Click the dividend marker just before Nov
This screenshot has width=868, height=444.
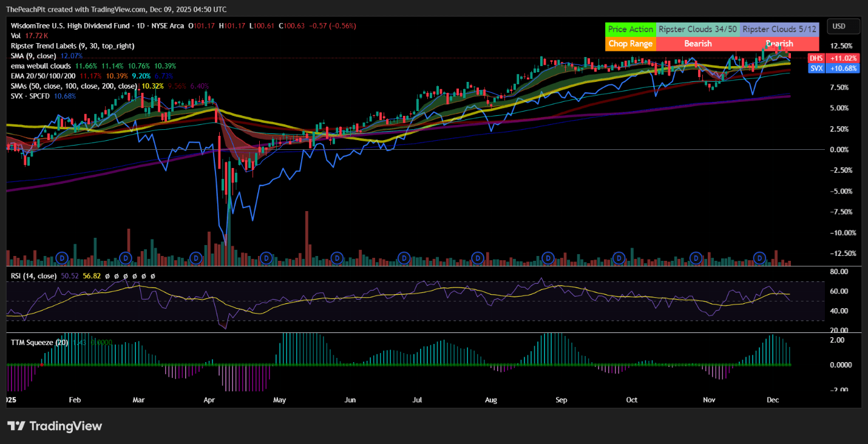[x=696, y=258]
